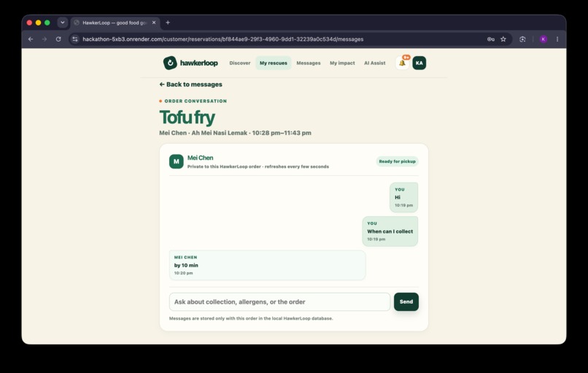Open browser extensions icon
The image size is (588, 373).
522,39
